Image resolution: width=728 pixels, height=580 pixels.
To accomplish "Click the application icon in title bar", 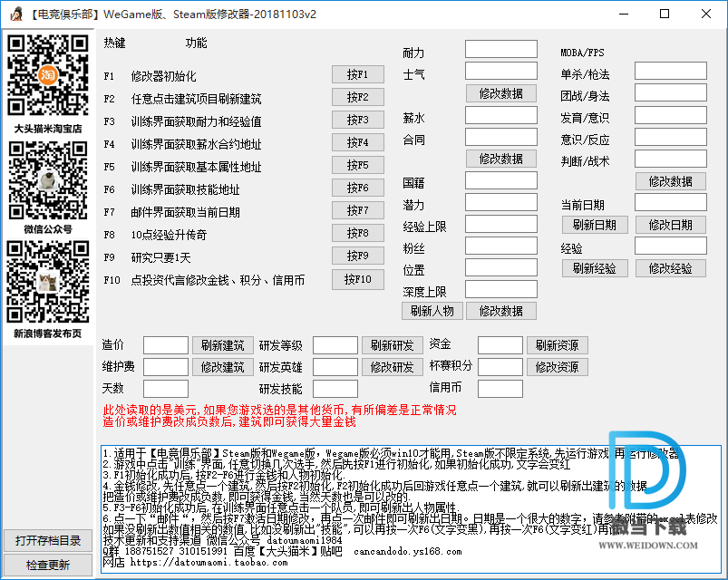I will coord(17,14).
